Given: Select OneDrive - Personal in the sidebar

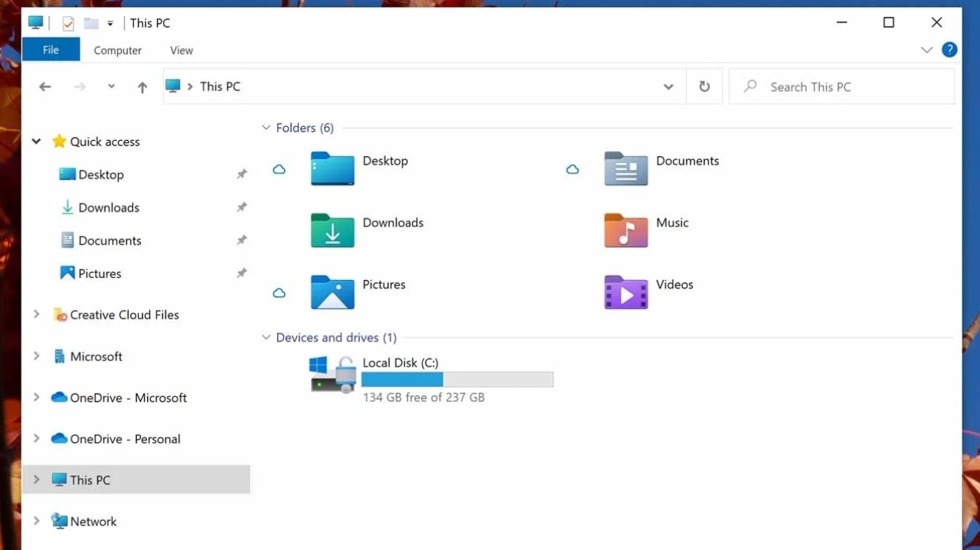Looking at the screenshot, I should click(x=125, y=438).
